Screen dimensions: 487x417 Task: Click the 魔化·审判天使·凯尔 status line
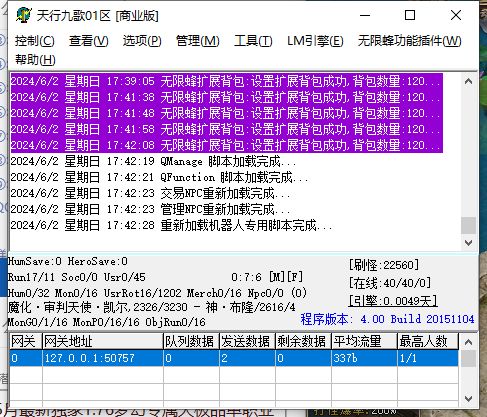pyautogui.click(x=152, y=307)
